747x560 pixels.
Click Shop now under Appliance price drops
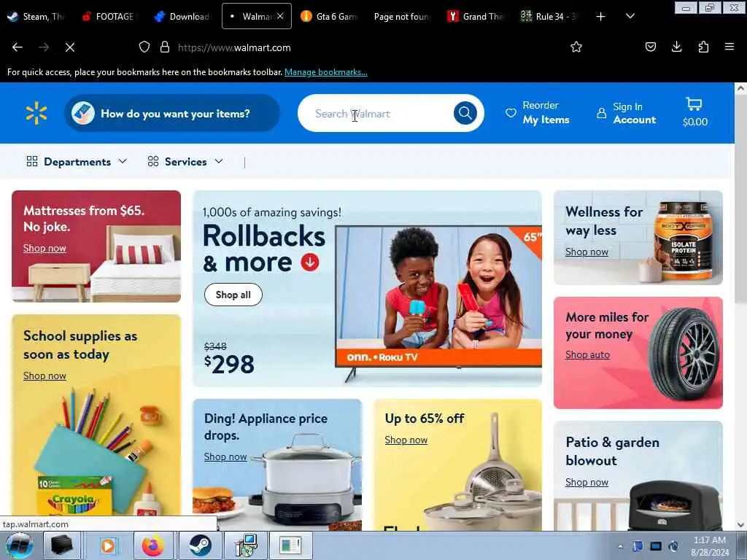(x=225, y=456)
